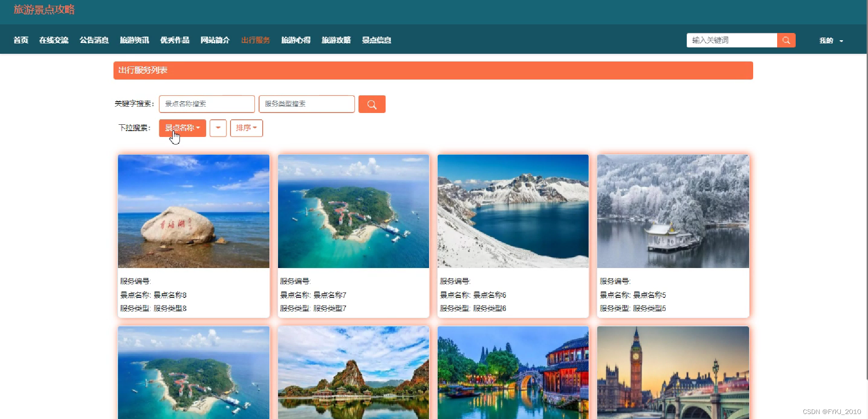Click the text 服务类型: 服务类型5

pyautogui.click(x=633, y=308)
